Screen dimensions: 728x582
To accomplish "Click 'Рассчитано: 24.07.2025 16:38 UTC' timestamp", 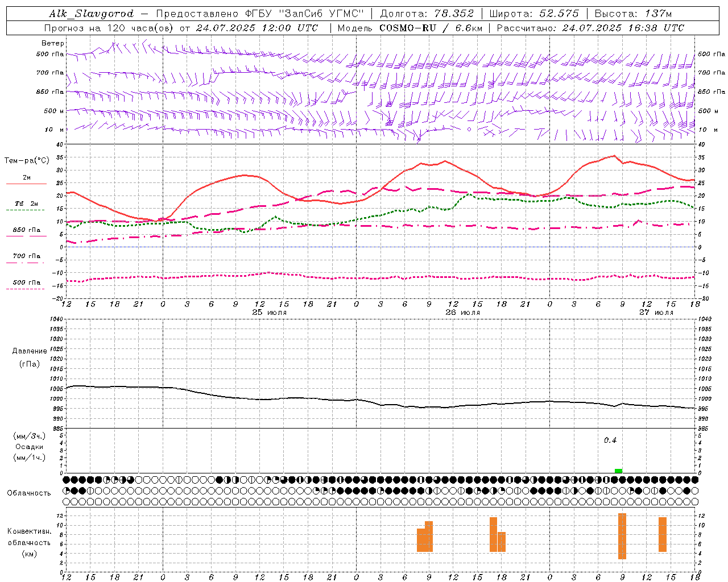I will (x=590, y=28).
